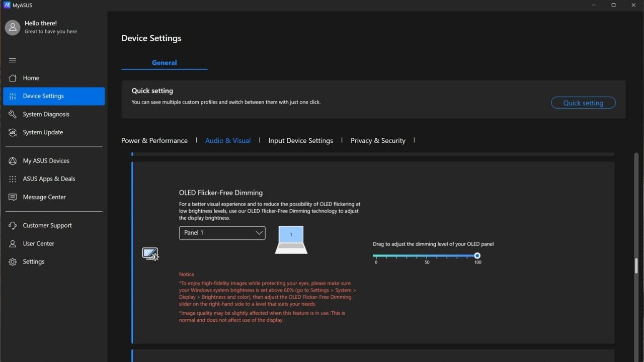The height and width of the screenshot is (362, 644).
Task: Click the Settings gear icon in sidebar
Action: 13,261
